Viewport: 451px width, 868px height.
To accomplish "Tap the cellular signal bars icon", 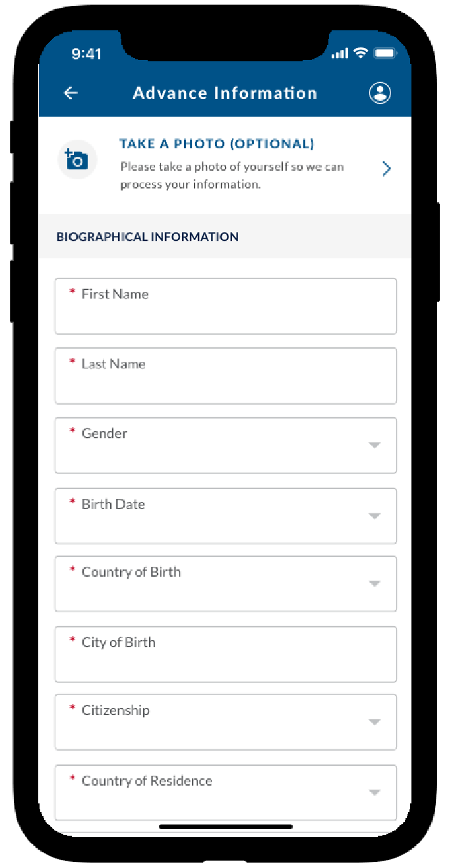I will click(340, 53).
